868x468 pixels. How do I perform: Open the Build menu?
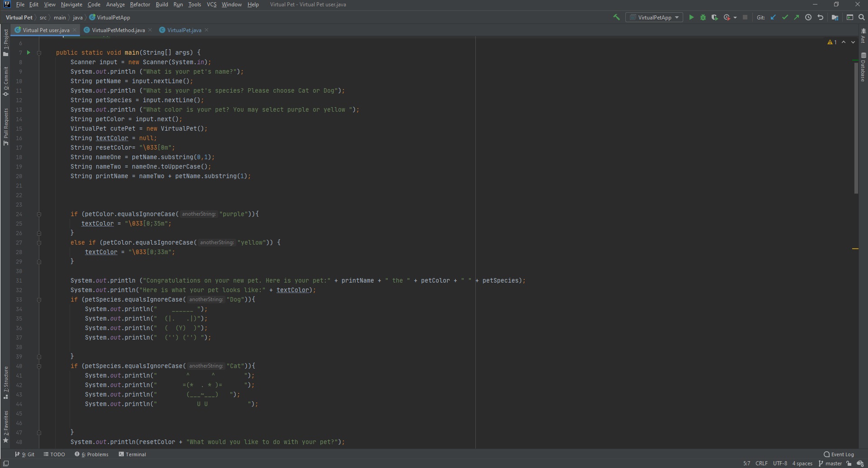click(161, 4)
